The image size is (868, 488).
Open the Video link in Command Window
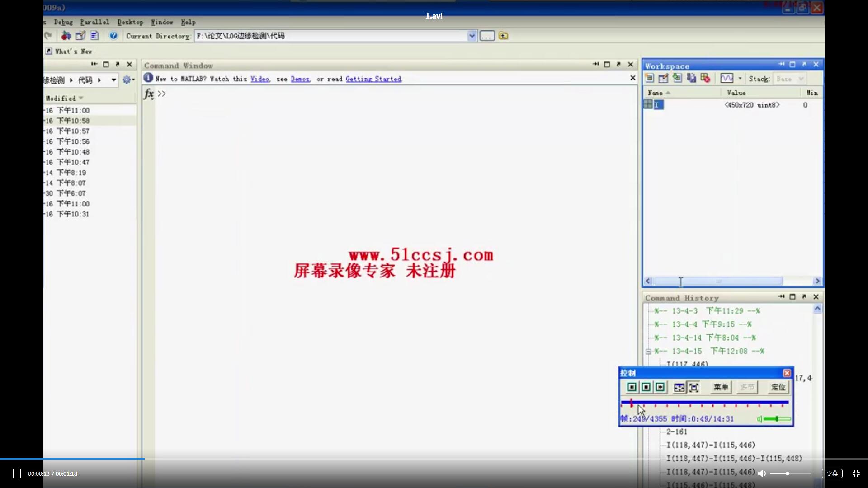[x=260, y=79]
